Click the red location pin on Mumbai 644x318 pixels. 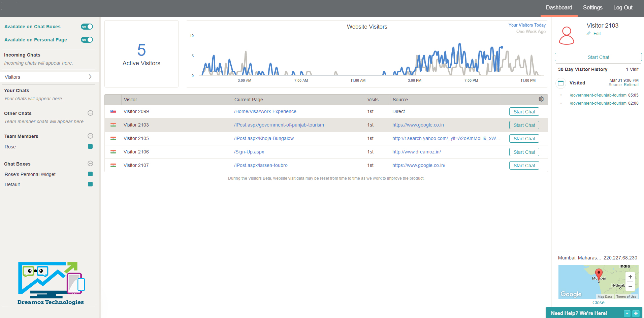tap(599, 274)
